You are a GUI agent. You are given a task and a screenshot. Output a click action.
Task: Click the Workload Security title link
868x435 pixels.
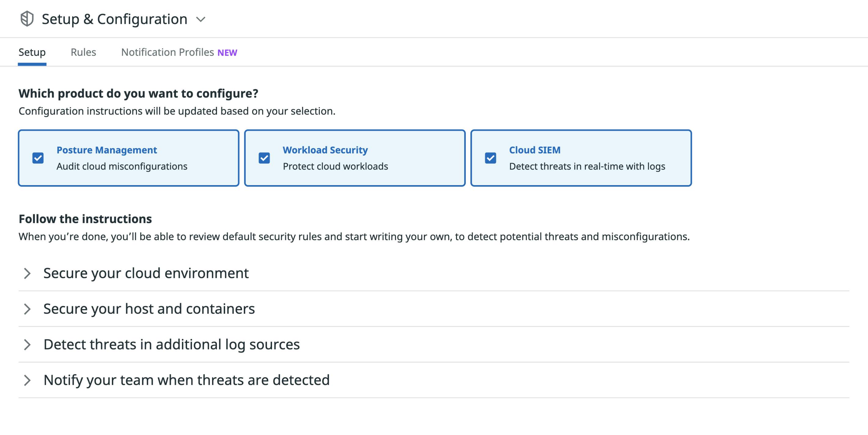[325, 150]
